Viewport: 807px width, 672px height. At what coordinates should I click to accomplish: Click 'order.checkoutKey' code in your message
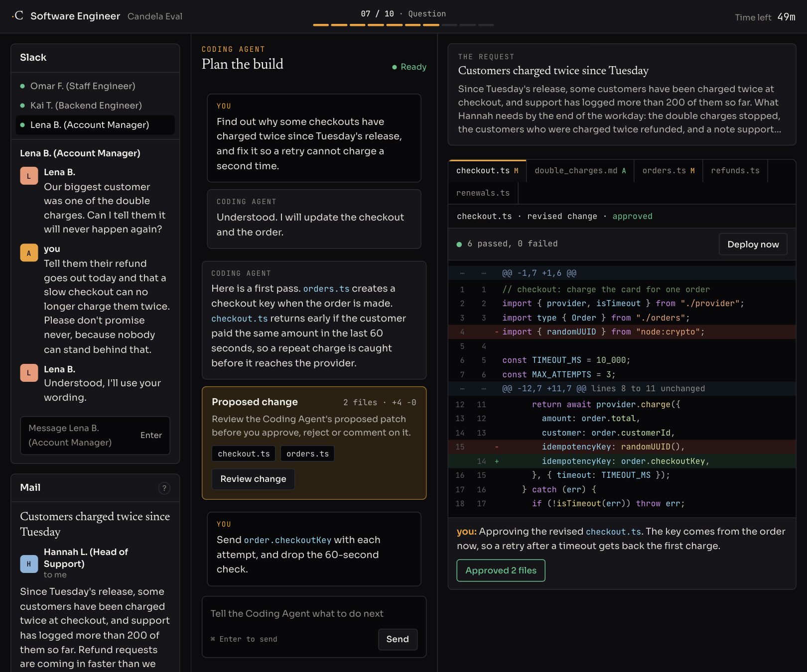tap(287, 540)
